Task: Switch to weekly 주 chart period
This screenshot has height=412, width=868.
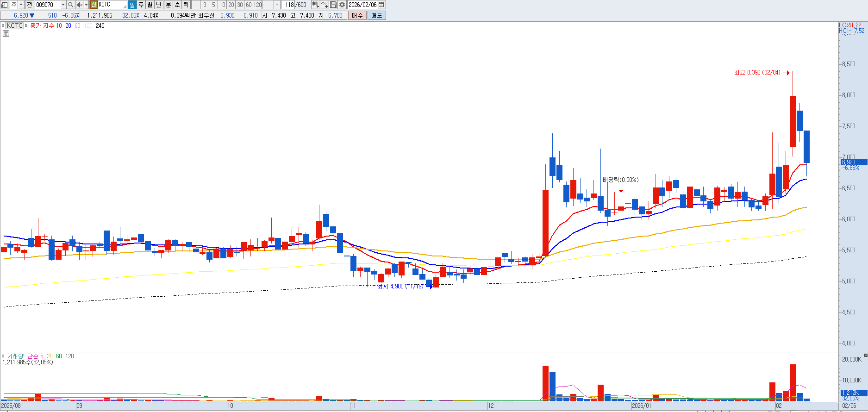Action: point(141,5)
